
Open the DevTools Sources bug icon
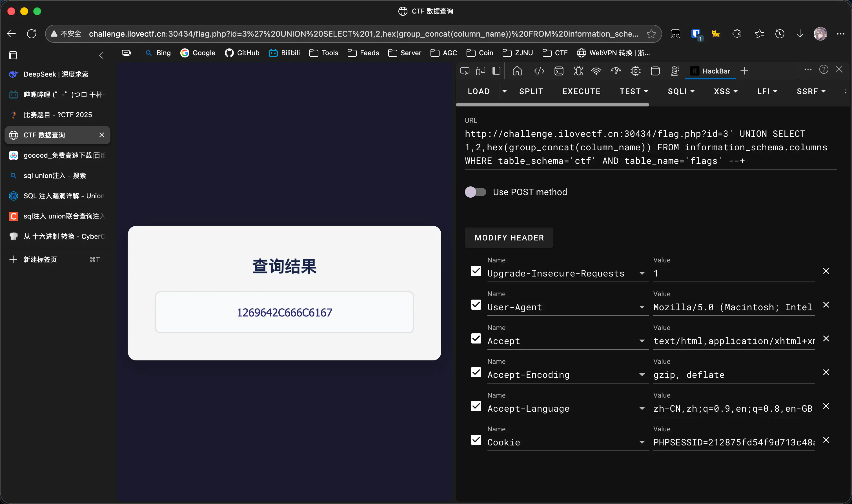[578, 71]
